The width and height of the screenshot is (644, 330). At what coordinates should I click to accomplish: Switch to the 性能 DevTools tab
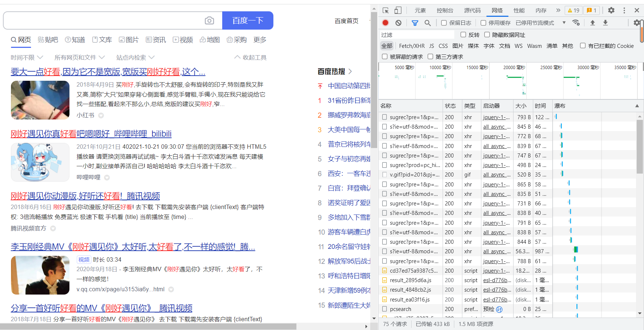(x=519, y=10)
